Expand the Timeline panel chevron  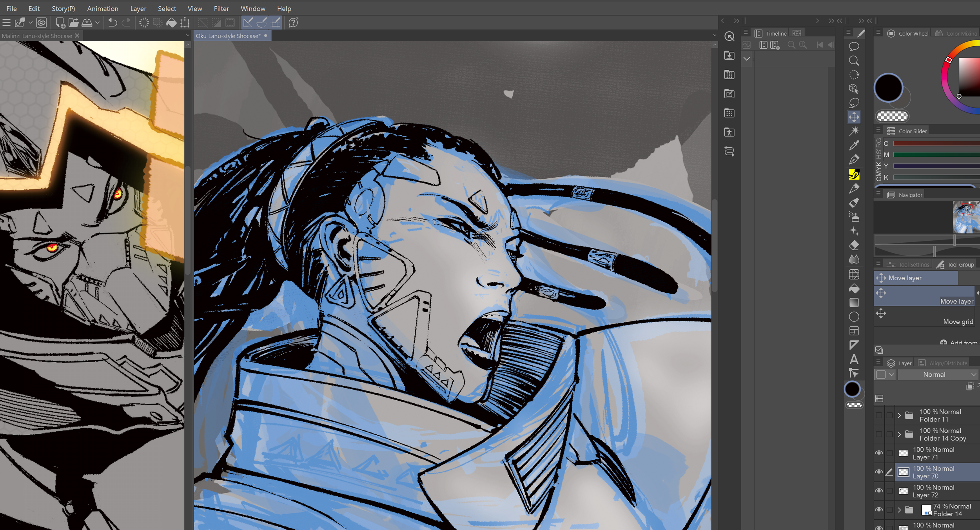tap(747, 59)
